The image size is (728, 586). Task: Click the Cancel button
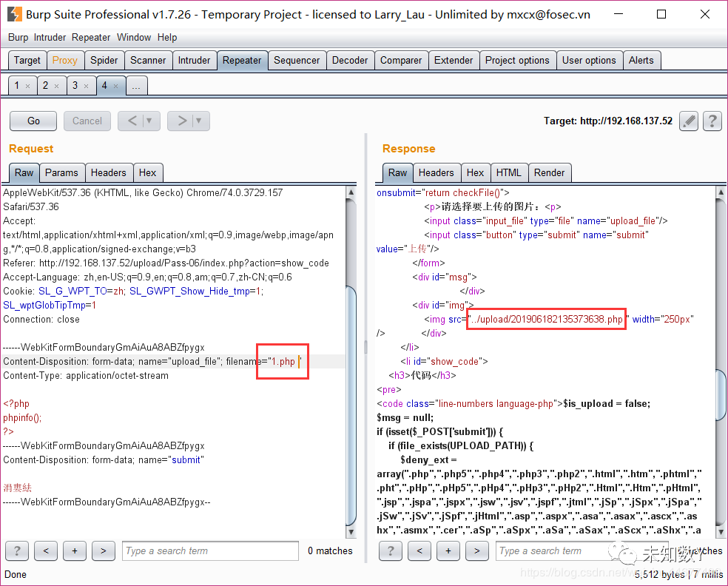[x=87, y=121]
